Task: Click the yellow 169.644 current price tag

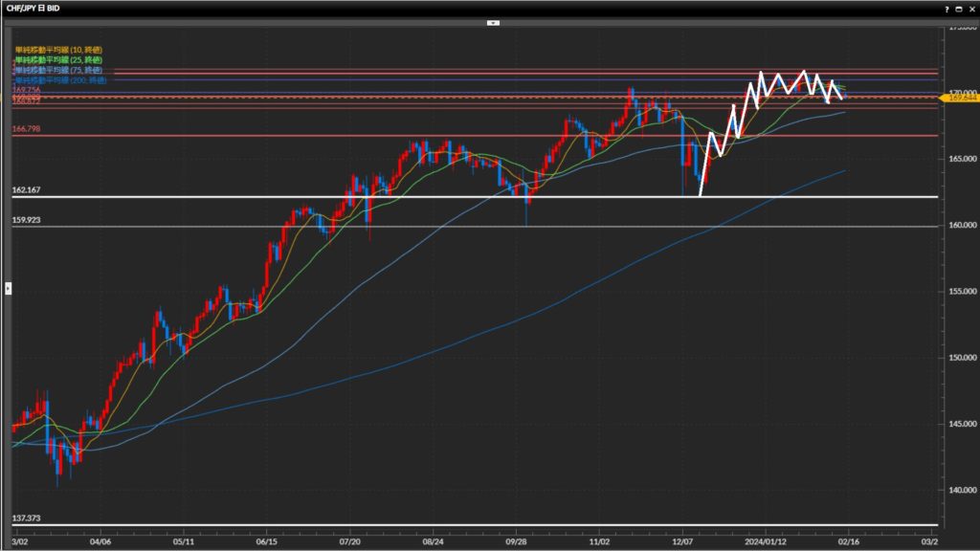Action: pyautogui.click(x=959, y=98)
